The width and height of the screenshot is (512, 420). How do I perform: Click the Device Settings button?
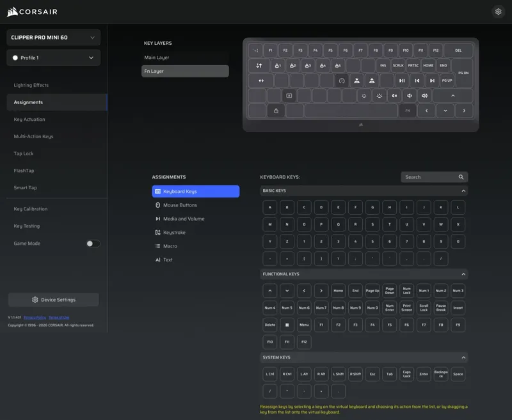tap(54, 300)
